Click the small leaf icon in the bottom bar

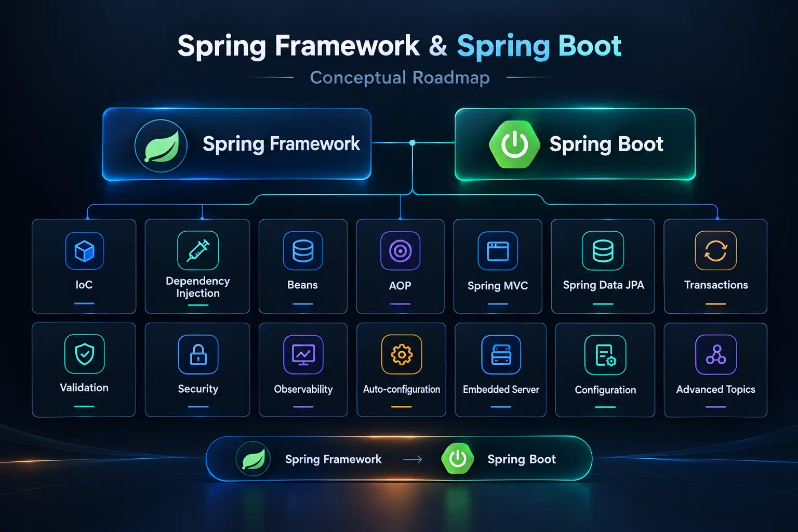253,459
